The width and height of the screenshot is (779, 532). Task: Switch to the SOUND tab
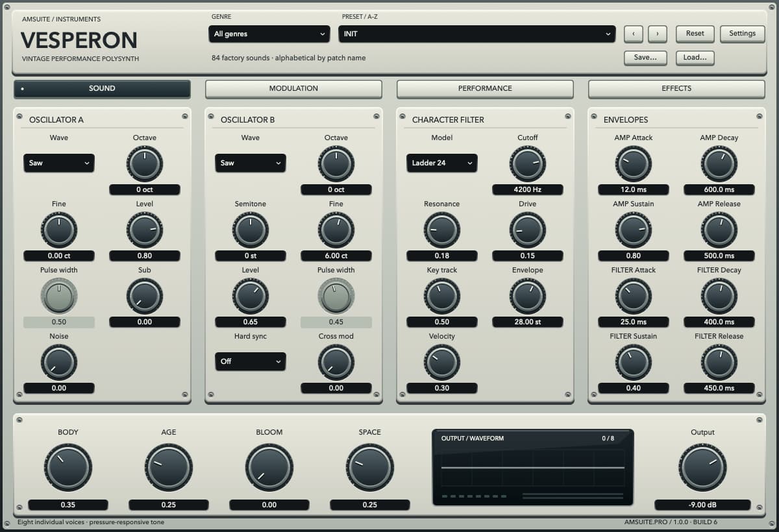(102, 89)
